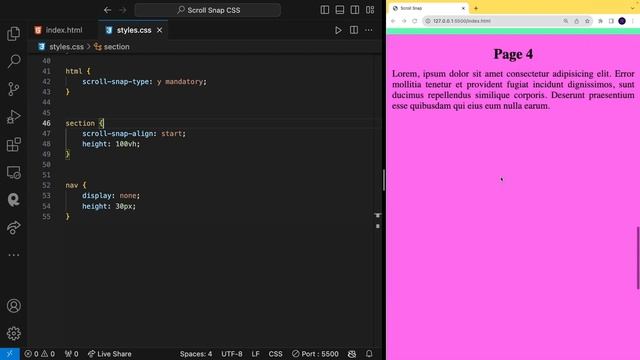
Task: Click the Remote window indicator in status bar
Action: tap(9, 354)
